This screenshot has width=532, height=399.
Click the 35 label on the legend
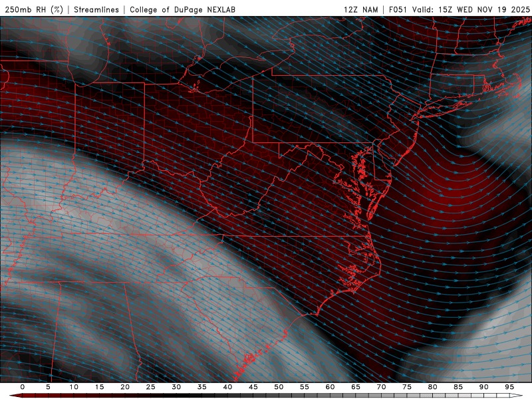tap(202, 387)
